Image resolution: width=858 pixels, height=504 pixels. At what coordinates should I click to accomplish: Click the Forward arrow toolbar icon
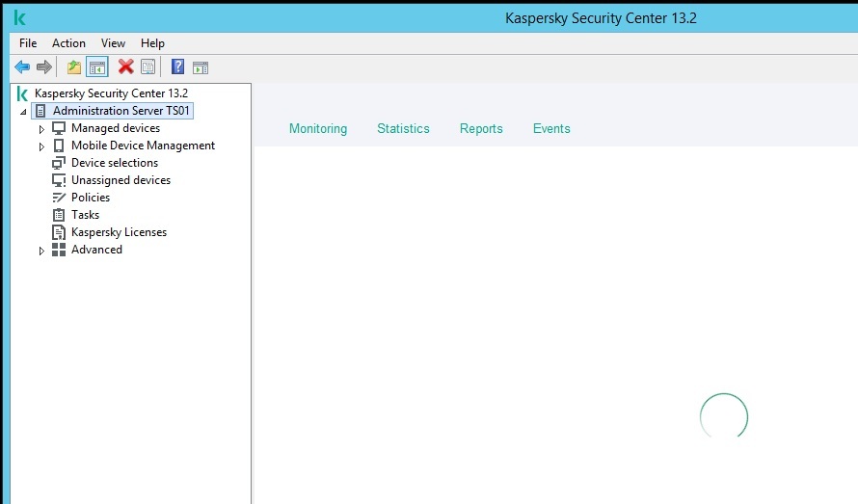[x=43, y=67]
